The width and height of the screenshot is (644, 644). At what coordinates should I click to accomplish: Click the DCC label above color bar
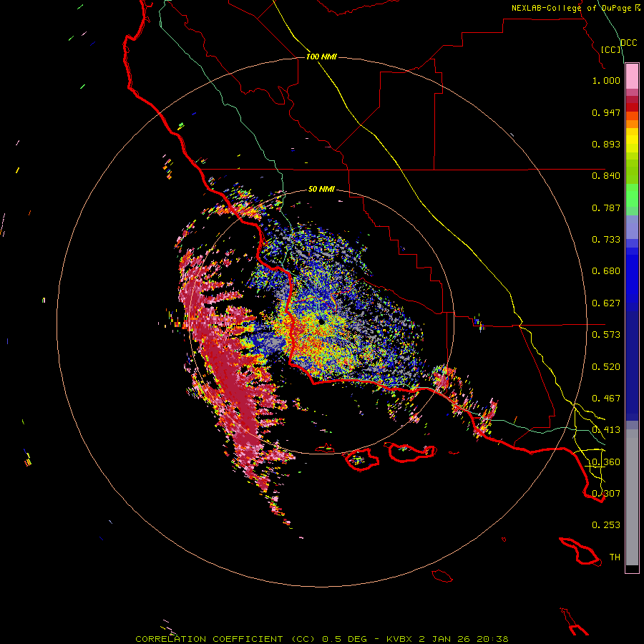point(629,43)
